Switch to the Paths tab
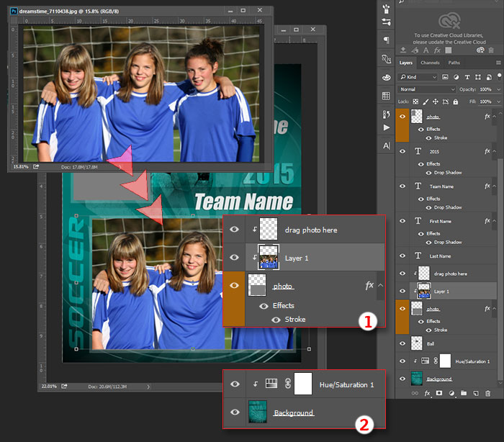504x442 pixels. click(454, 63)
